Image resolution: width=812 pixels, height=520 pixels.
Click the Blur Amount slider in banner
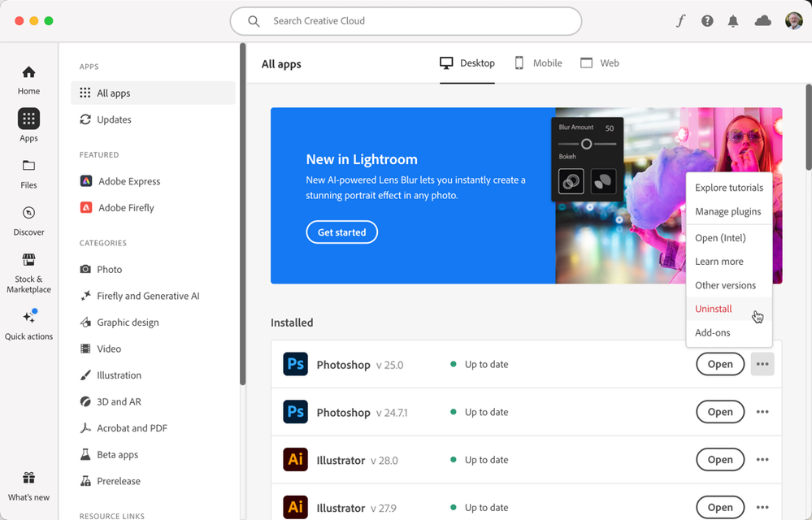point(587,144)
